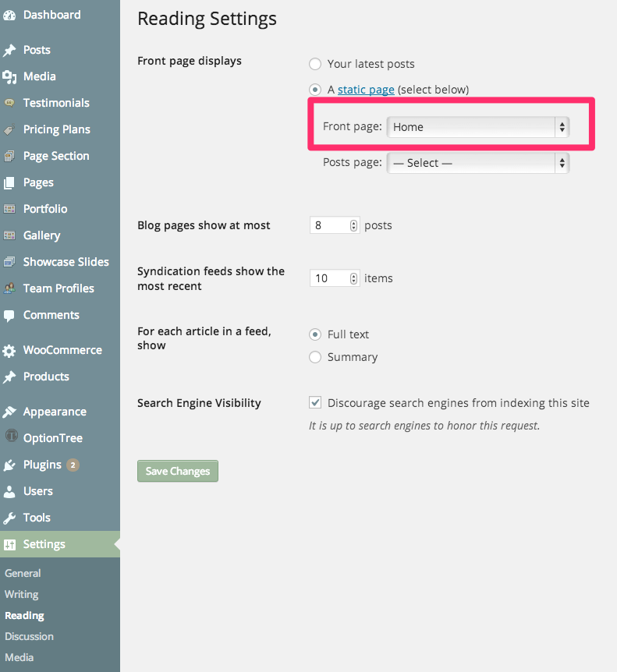Increment the Blog pages show at most stepper

point(353,221)
